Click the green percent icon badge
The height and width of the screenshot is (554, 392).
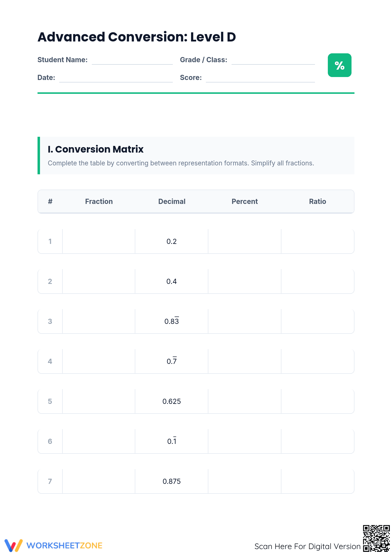[339, 65]
